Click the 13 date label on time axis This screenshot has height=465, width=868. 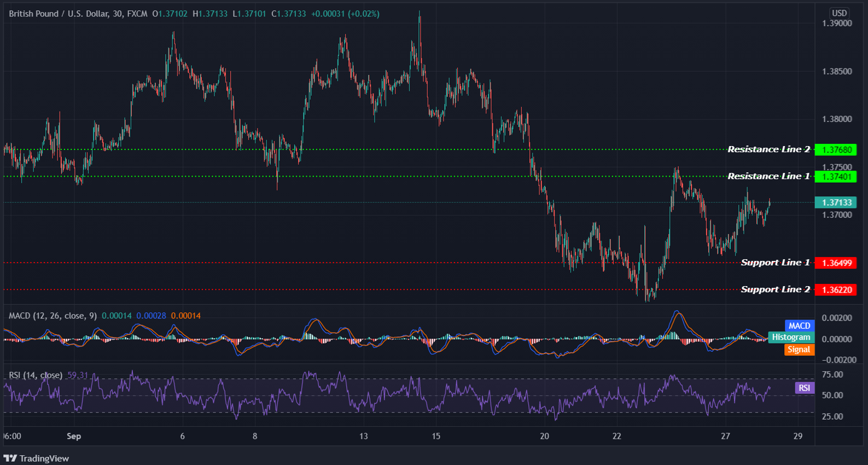(363, 436)
